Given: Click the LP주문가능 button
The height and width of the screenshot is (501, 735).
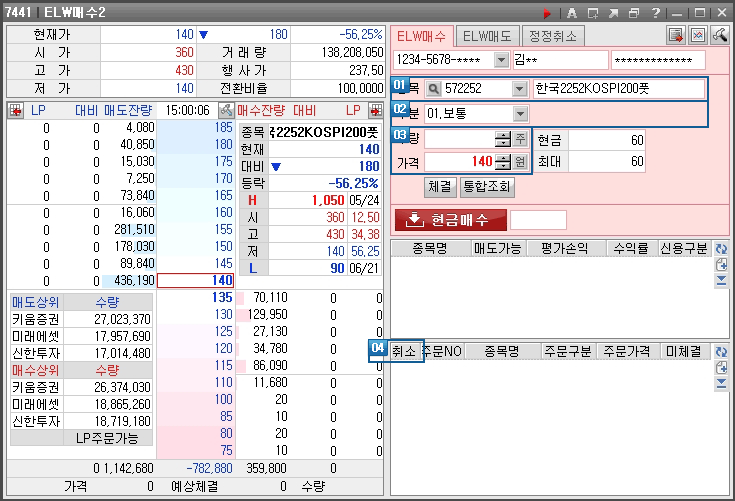Looking at the screenshot, I should [x=107, y=438].
